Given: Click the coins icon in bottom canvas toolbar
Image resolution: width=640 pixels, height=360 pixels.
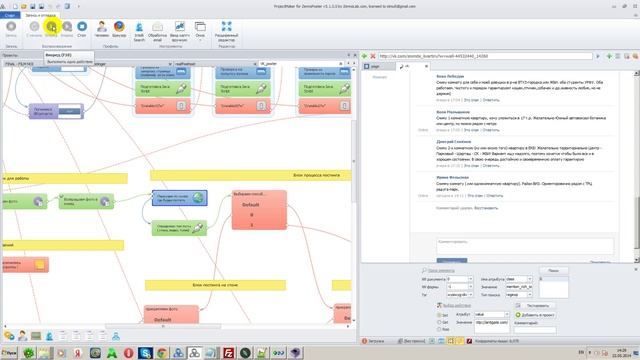Looking at the screenshot, I should 9,336.
